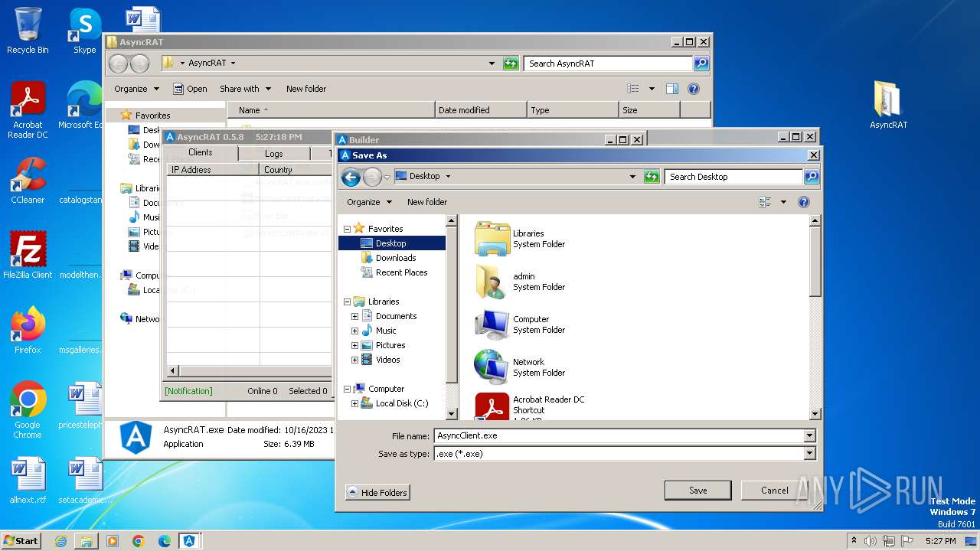980x551 pixels.
Task: Open Chrome from taskbar
Action: [x=139, y=541]
